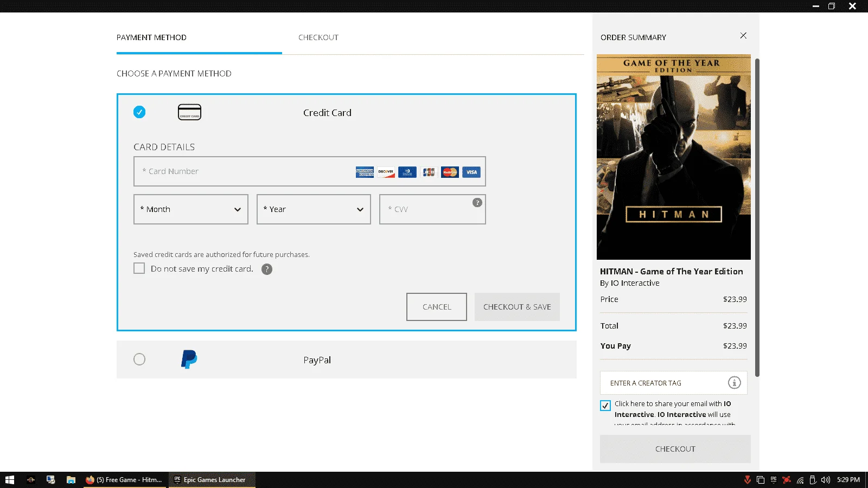The height and width of the screenshot is (488, 868).
Task: Click the red arrow tray icon
Action: [x=748, y=480]
